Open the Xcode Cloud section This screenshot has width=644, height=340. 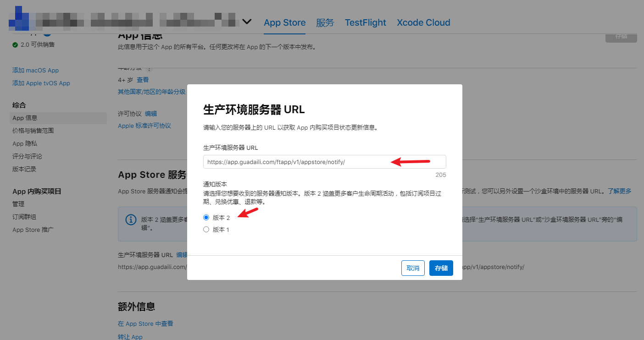tap(423, 22)
